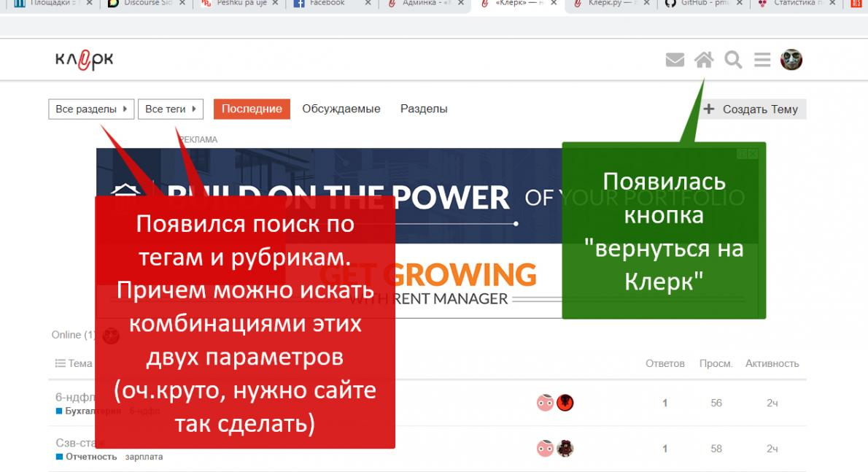Click the Клерк logo
This screenshot has height=472, width=868.
[84, 60]
